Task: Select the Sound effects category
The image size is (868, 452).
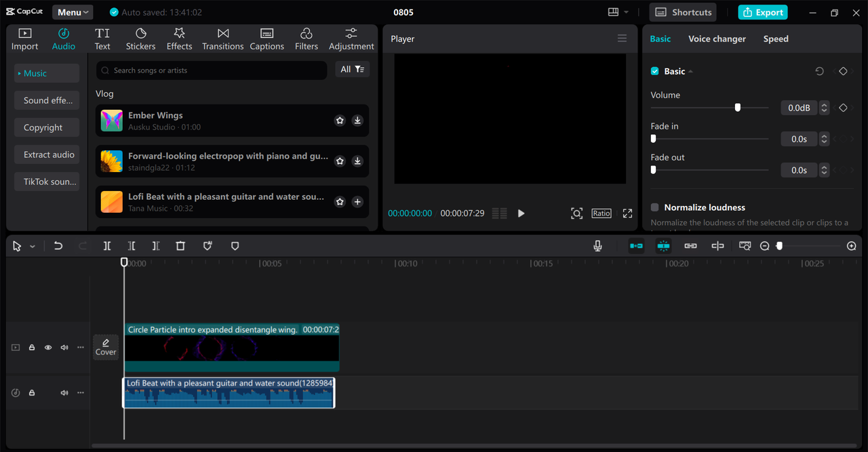Action: 47,100
